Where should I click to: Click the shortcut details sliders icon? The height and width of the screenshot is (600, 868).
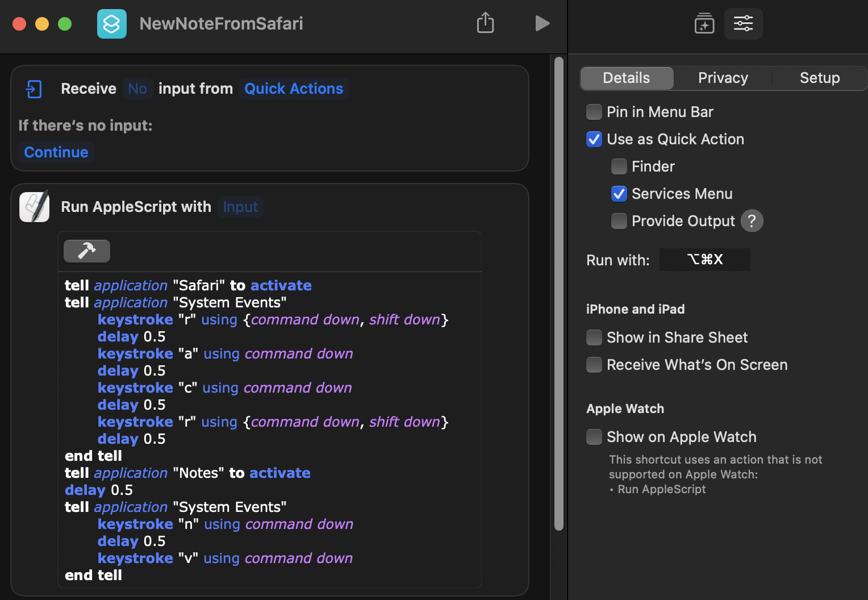743,23
